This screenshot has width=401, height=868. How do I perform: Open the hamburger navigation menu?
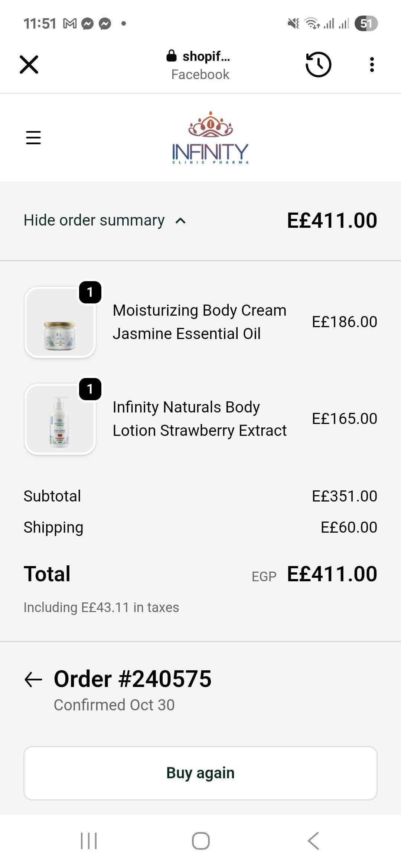tap(33, 137)
